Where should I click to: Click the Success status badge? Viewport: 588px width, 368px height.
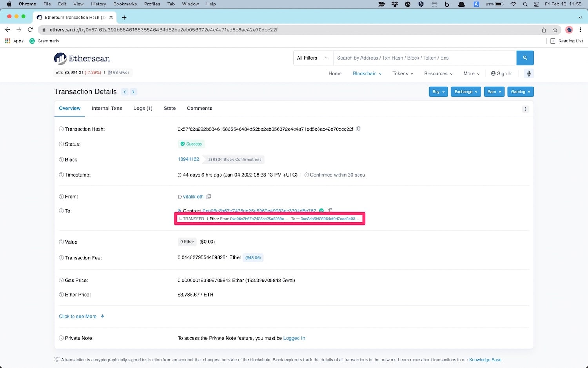pos(191,144)
